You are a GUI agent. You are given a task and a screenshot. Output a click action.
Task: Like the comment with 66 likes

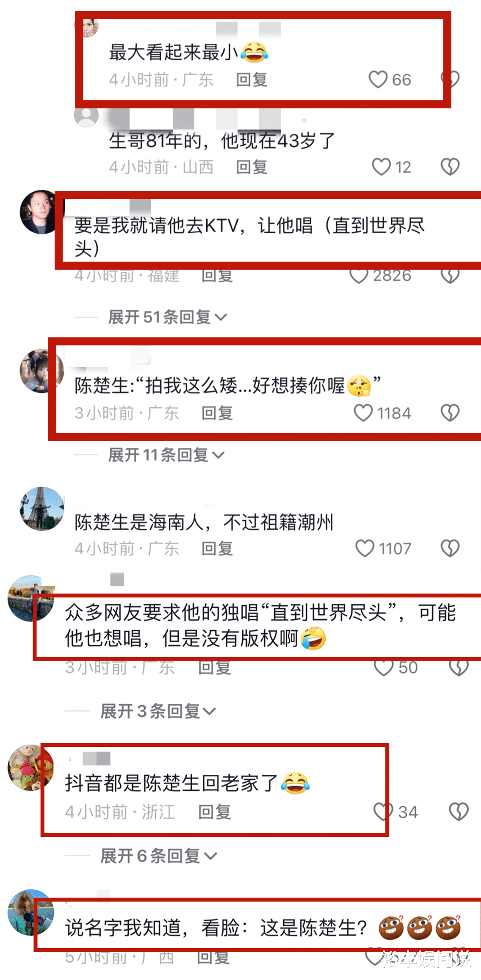coord(378,79)
